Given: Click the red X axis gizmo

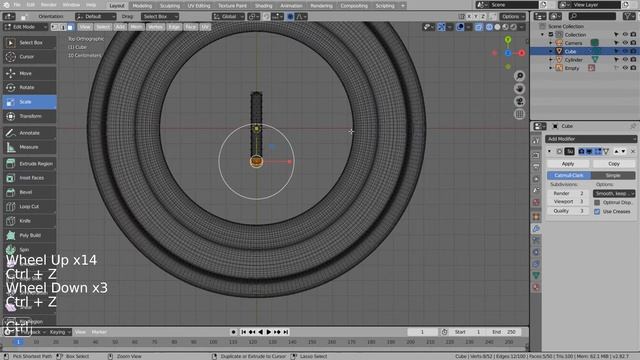Looking at the screenshot, I should [x=521, y=53].
